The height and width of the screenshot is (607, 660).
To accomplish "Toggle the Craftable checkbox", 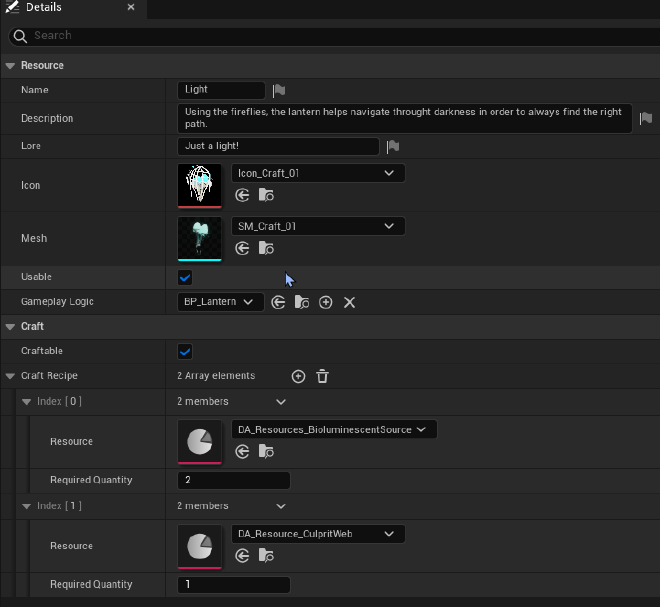I will coord(185,351).
